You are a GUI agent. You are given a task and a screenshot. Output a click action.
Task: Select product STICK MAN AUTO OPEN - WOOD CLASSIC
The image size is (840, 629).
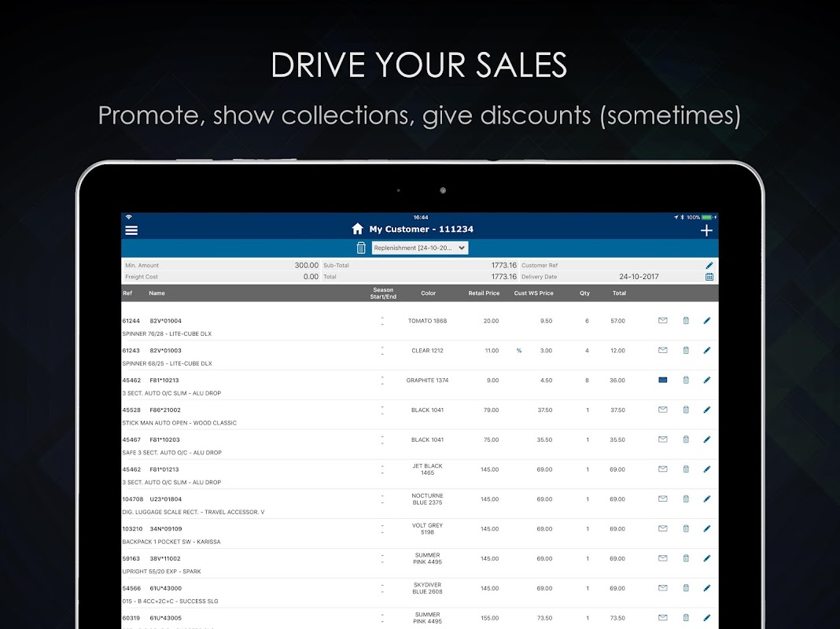(x=179, y=423)
